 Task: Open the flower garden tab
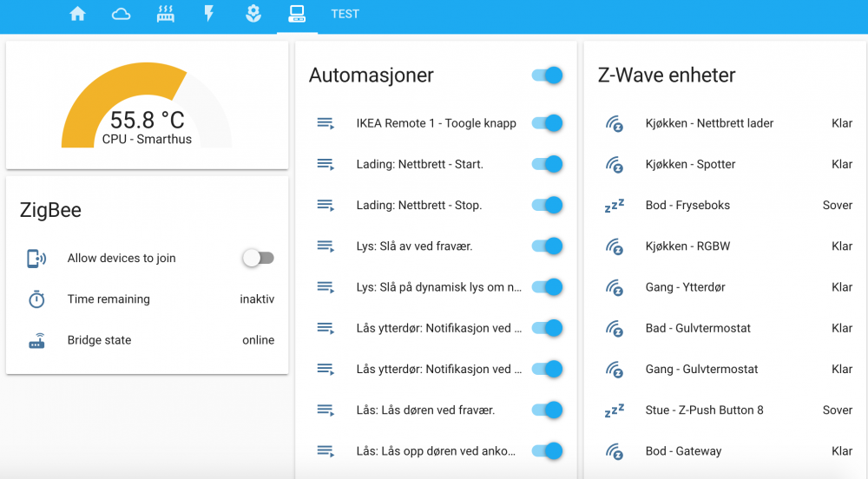253,14
